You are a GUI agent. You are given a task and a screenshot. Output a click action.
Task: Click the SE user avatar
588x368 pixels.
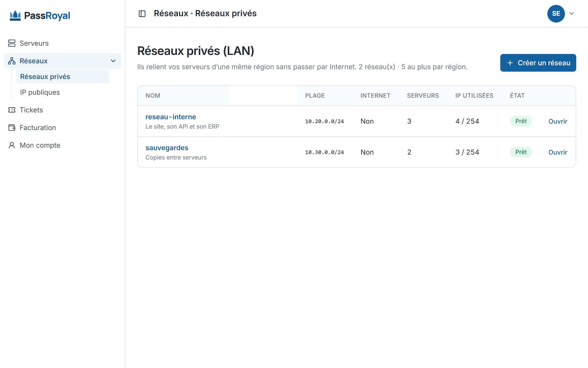[x=556, y=13]
